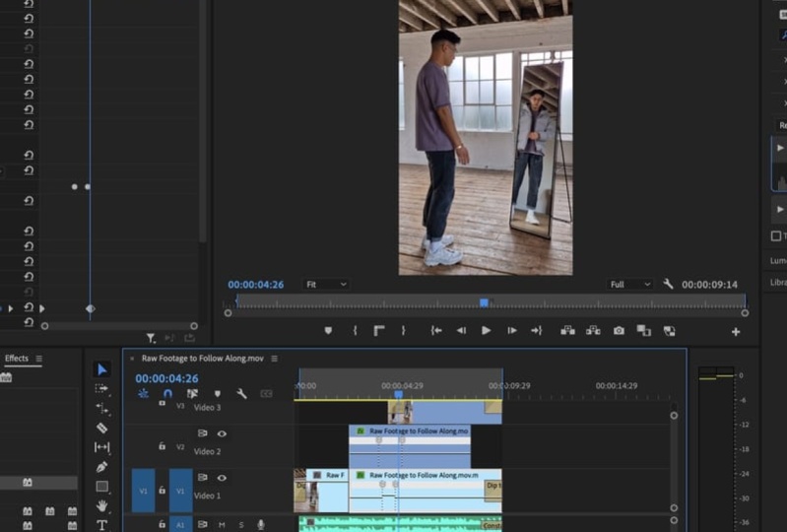Open Comparison View in monitor
The width and height of the screenshot is (787, 532).
643,330
